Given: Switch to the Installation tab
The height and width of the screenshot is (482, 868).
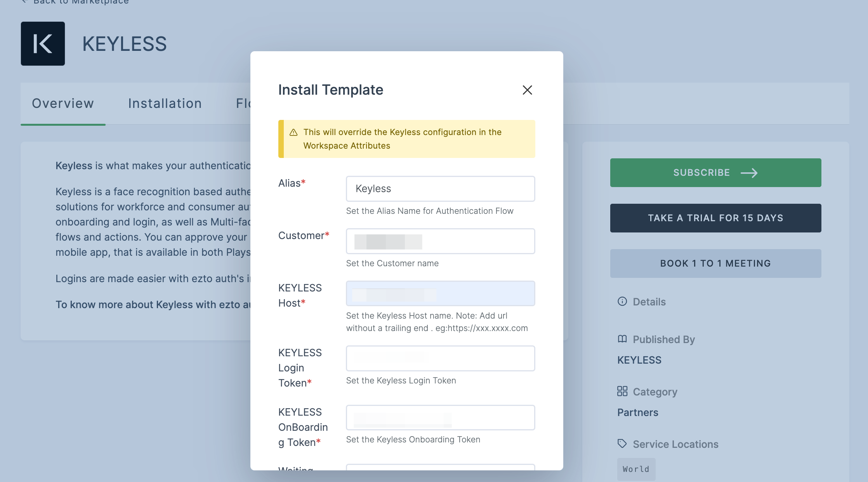Looking at the screenshot, I should (165, 104).
